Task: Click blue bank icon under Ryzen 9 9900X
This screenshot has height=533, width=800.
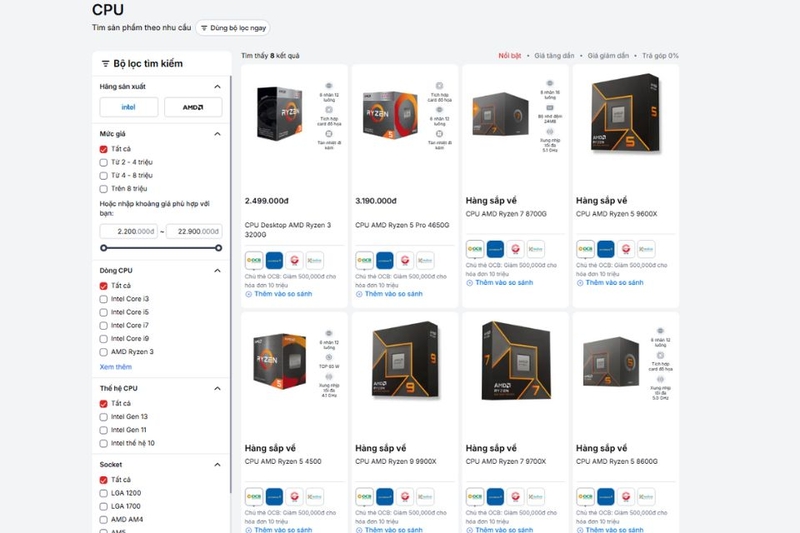Action: [x=385, y=496]
